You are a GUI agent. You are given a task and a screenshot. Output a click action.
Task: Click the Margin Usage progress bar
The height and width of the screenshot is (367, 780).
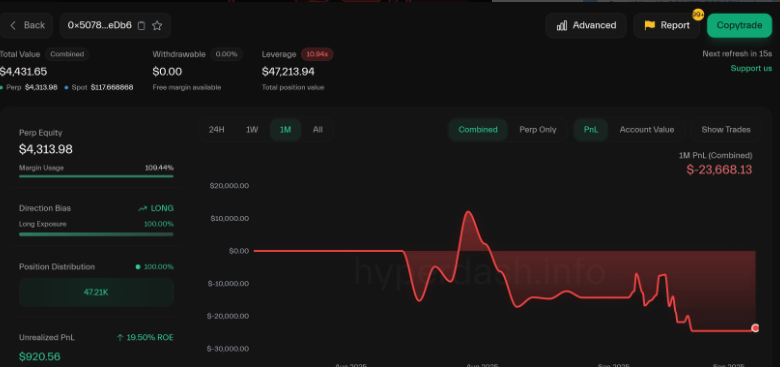[97, 176]
